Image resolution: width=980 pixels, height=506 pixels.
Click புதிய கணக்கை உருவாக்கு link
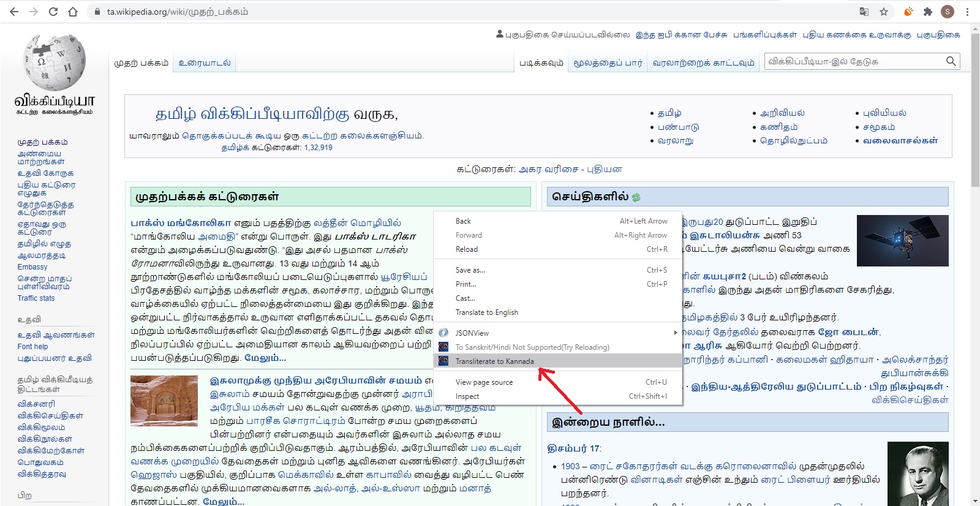856,35
